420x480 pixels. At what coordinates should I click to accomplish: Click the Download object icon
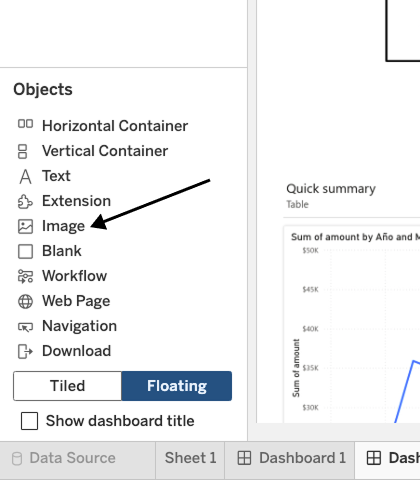[x=25, y=352]
